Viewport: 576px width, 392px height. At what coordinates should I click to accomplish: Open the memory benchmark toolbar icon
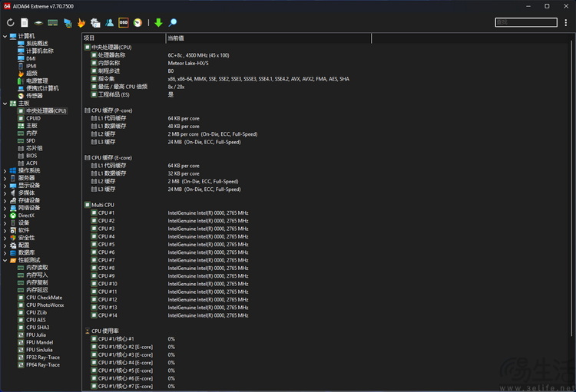point(52,23)
